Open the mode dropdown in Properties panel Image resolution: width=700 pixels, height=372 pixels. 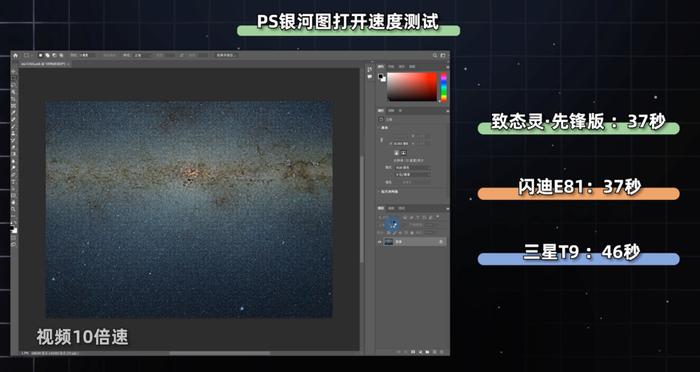click(412, 167)
